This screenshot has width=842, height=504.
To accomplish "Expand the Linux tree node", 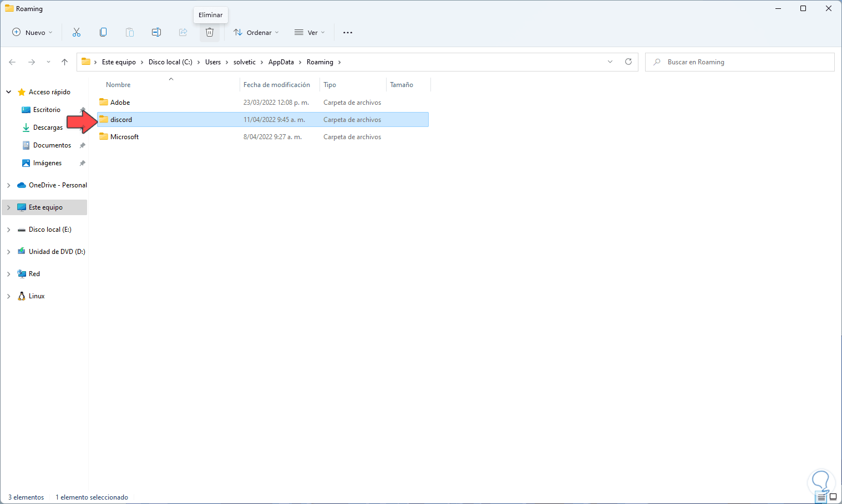I will (9, 296).
